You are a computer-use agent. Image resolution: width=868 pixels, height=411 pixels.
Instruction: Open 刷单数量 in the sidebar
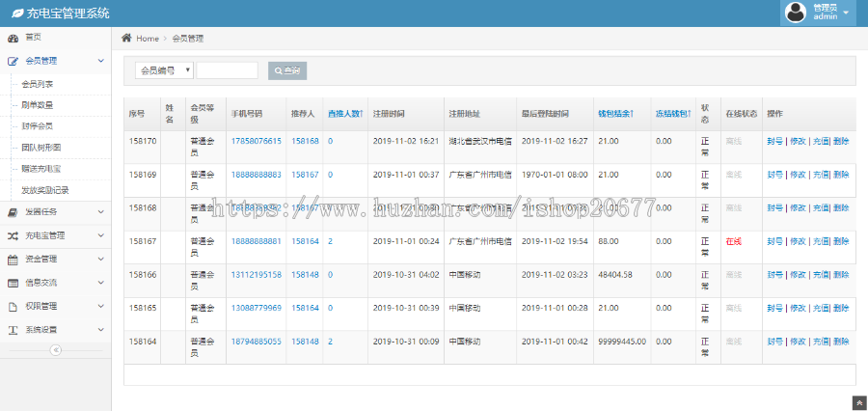tap(37, 105)
